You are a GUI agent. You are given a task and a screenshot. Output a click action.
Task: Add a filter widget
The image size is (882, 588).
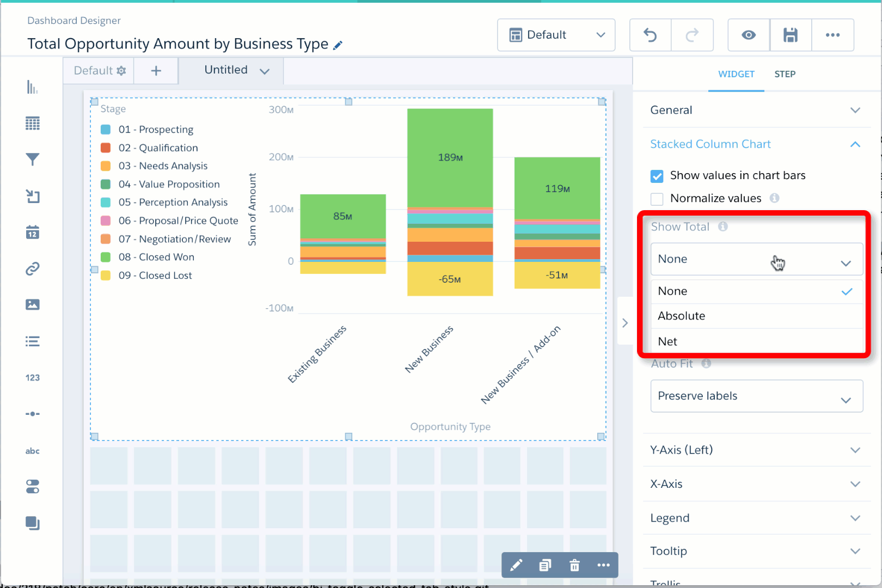tap(33, 160)
